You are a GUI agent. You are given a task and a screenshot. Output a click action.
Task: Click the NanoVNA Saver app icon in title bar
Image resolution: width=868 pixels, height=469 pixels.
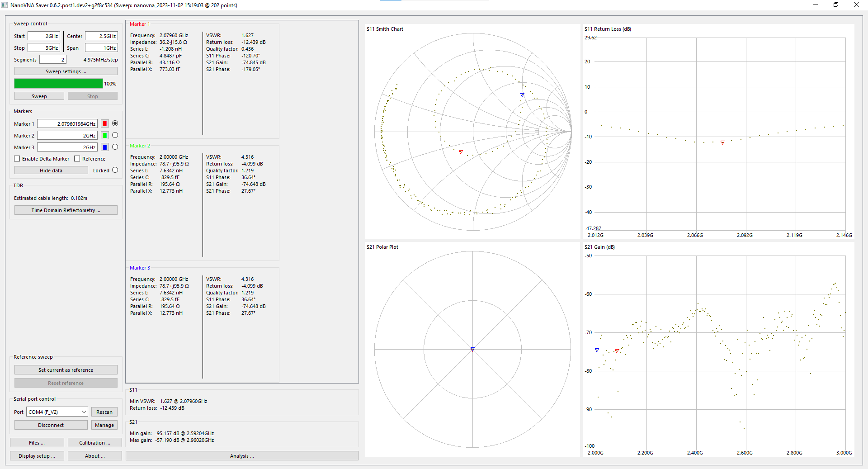[x=5, y=5]
